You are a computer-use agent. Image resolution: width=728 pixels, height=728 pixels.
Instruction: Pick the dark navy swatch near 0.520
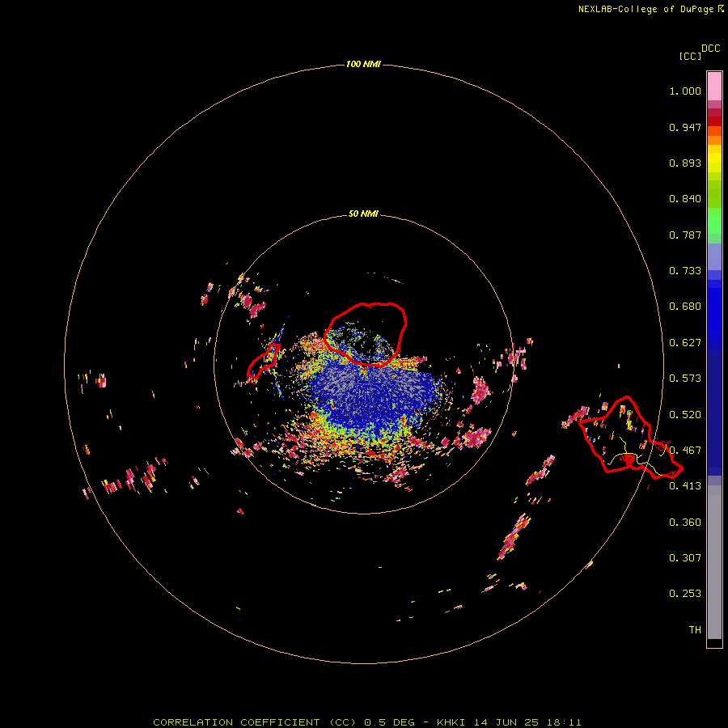(x=714, y=408)
